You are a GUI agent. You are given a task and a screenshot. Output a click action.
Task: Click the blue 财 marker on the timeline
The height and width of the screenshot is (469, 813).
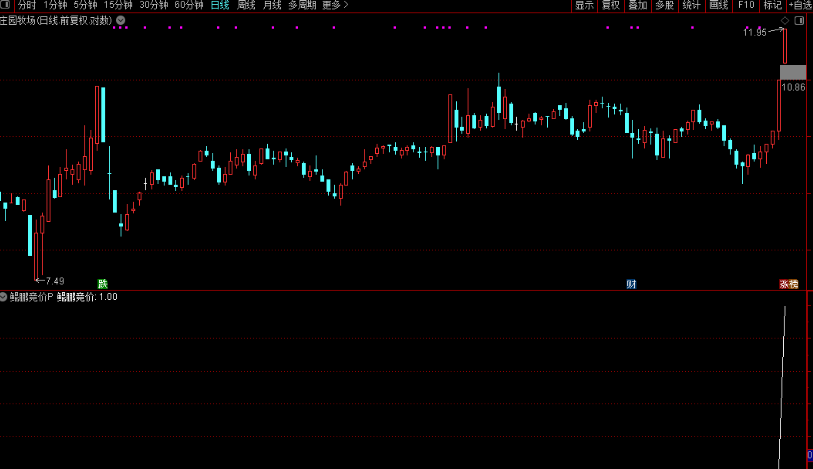[631, 284]
